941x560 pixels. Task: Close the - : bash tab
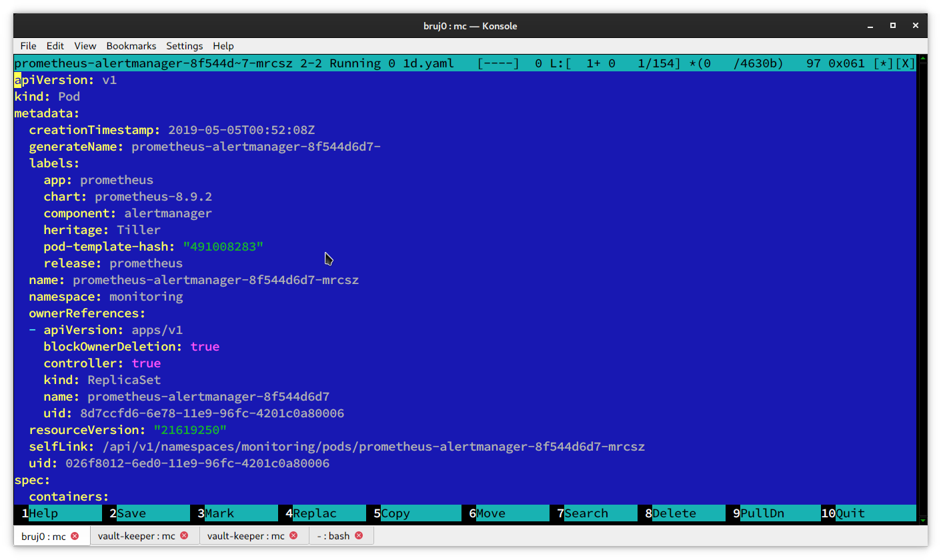tap(359, 536)
